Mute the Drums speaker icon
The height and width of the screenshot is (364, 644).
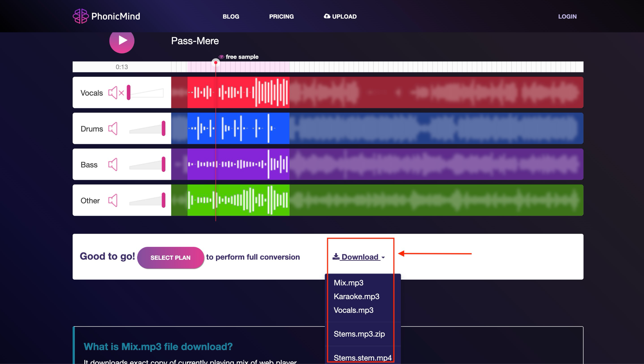point(113,128)
